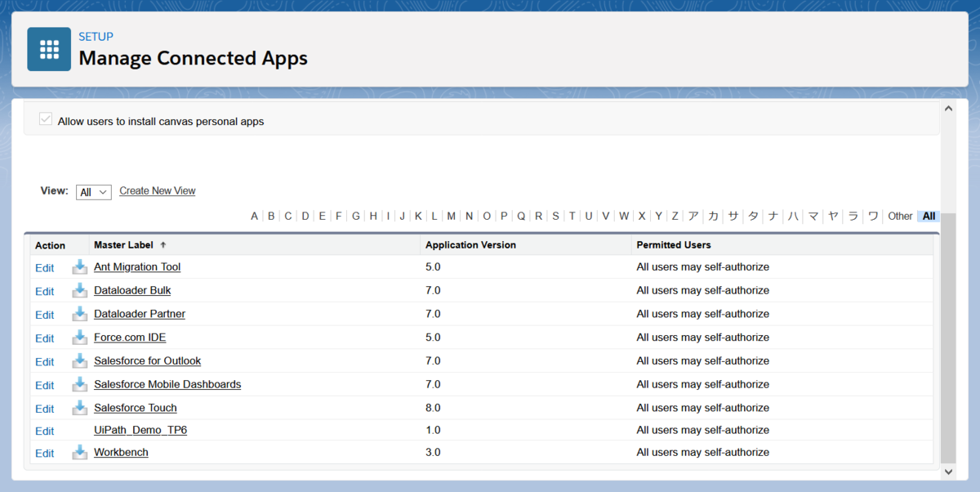This screenshot has width=980, height=492.
Task: Edit the Dataloader Partner app
Action: [44, 315]
